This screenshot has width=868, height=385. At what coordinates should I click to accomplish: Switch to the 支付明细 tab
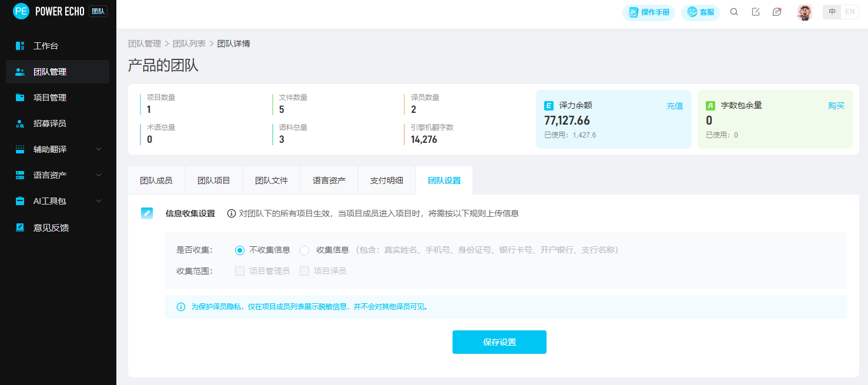pyautogui.click(x=387, y=180)
